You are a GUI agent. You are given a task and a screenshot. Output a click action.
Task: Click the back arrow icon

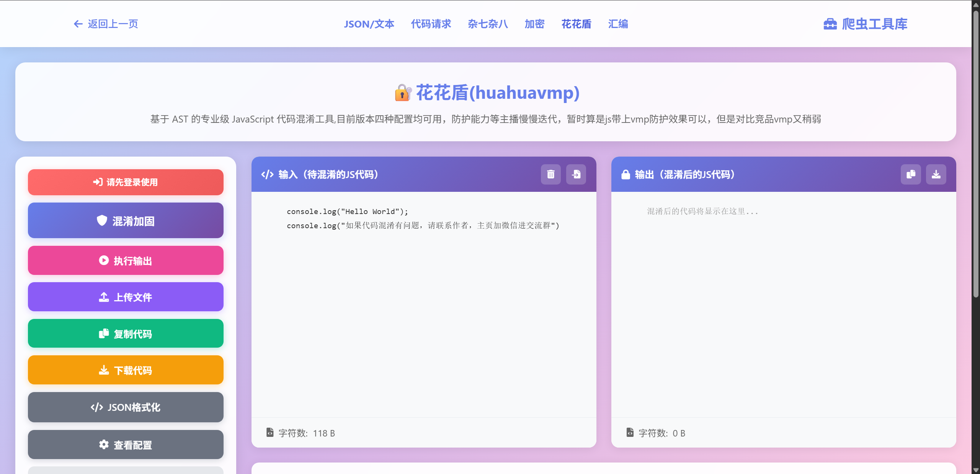(78, 24)
